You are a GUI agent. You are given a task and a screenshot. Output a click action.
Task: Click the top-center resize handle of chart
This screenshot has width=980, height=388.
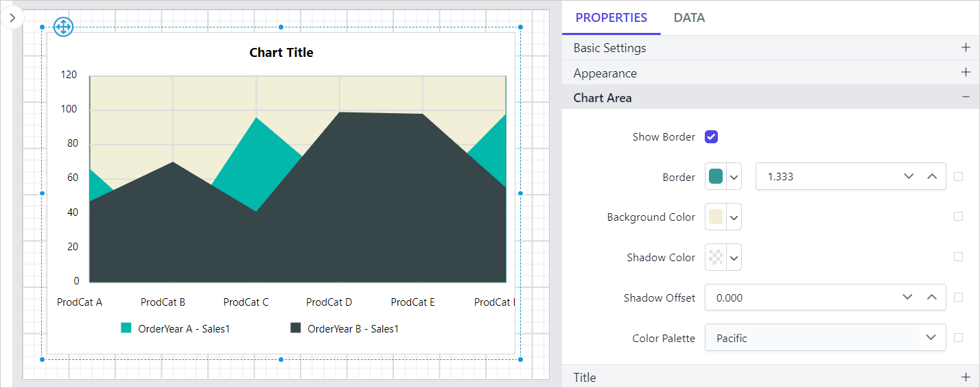pyautogui.click(x=281, y=27)
